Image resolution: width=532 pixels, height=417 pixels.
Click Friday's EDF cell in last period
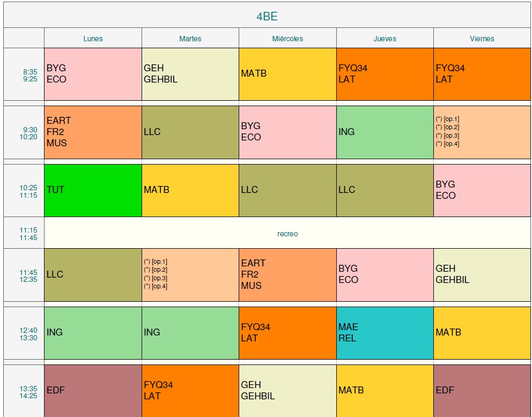(x=482, y=390)
